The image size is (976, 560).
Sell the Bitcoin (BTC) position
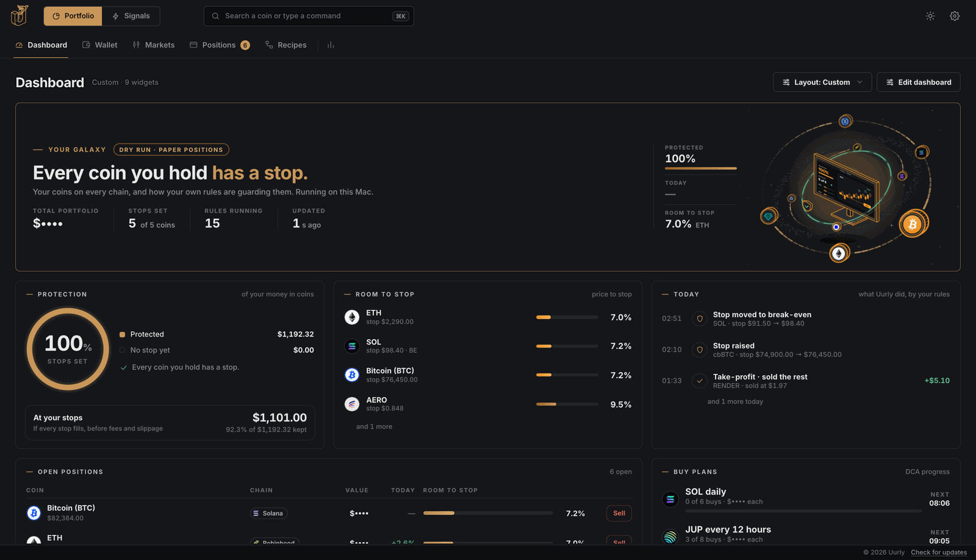[619, 513]
